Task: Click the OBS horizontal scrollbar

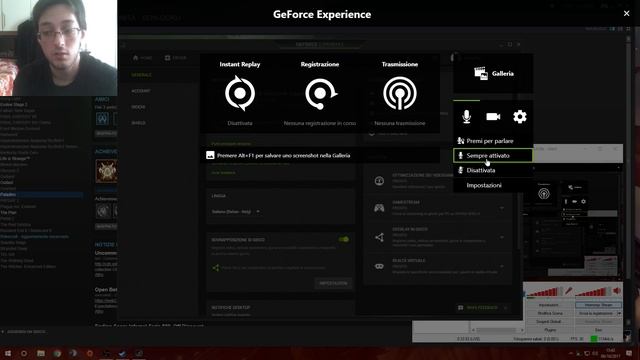Action: click(498, 330)
